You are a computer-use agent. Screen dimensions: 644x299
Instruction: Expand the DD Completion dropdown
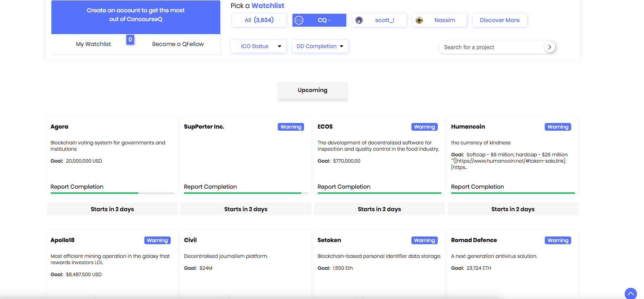pos(320,46)
